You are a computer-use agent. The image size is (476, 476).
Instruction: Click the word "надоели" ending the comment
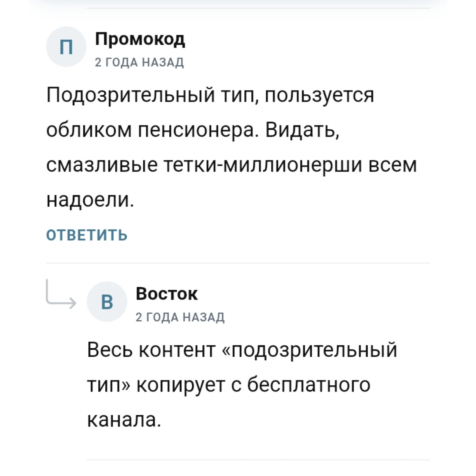90,200
